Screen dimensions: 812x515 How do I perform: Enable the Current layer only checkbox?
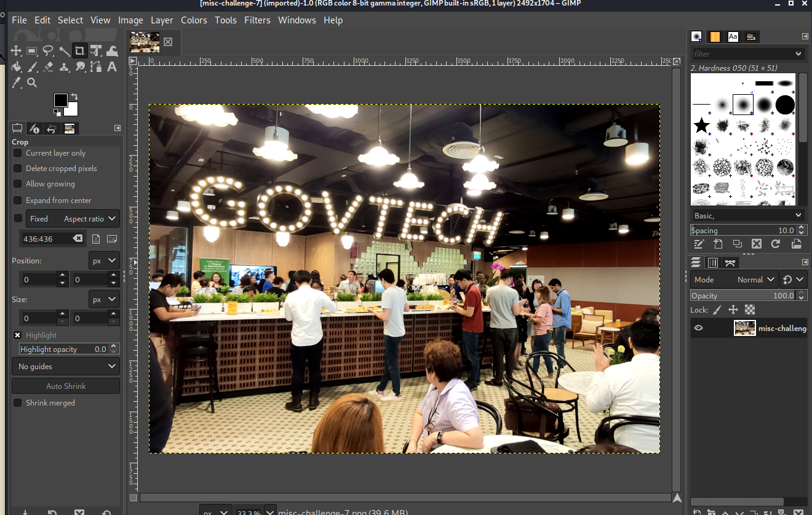pos(18,153)
